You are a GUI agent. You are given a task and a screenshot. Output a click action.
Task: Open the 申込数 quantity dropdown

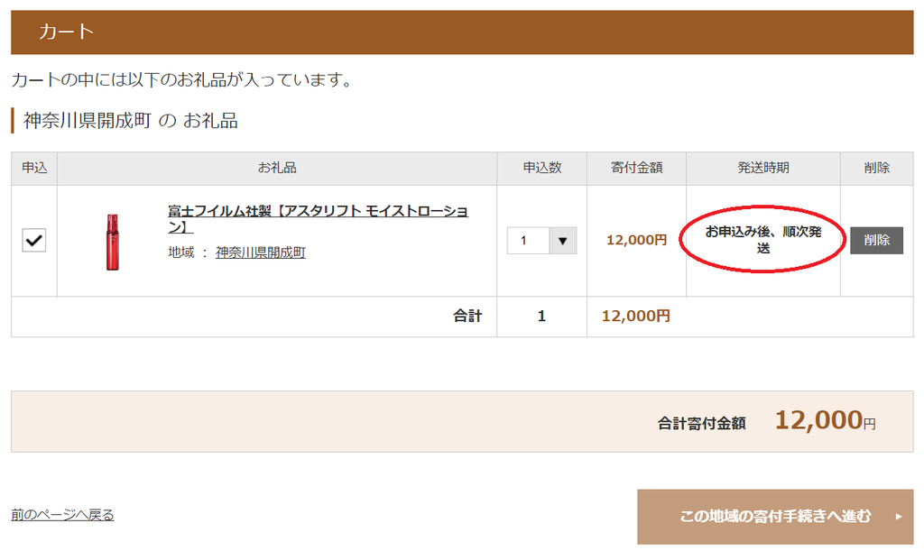point(541,240)
